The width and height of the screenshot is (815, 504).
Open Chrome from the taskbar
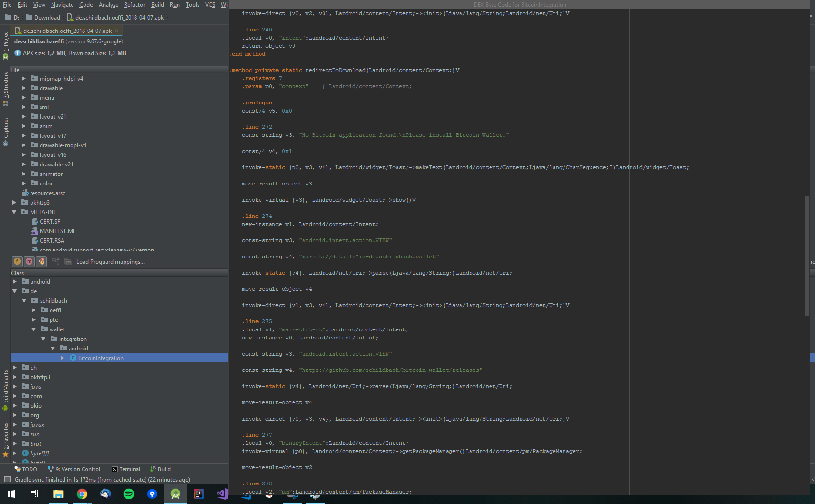click(82, 494)
